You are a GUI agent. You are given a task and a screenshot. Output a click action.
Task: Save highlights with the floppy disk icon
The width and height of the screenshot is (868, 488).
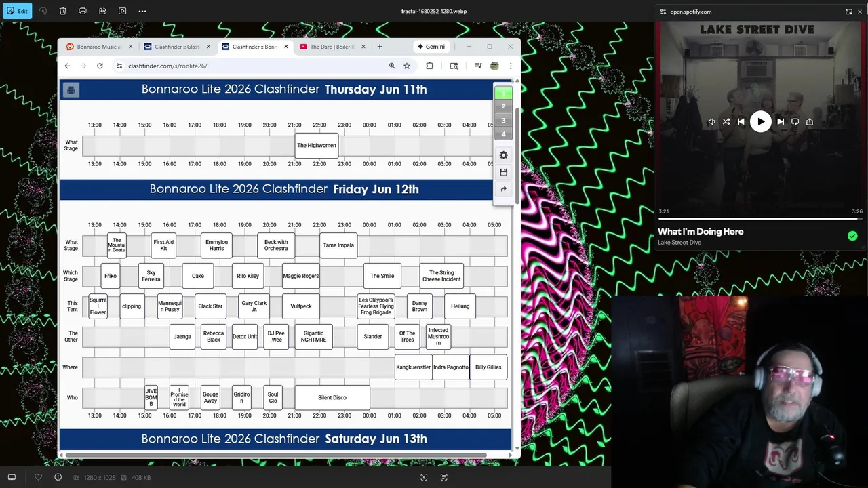tap(503, 172)
